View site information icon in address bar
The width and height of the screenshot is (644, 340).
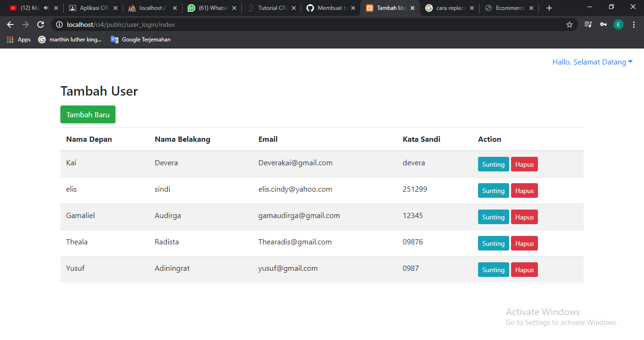[x=59, y=24]
